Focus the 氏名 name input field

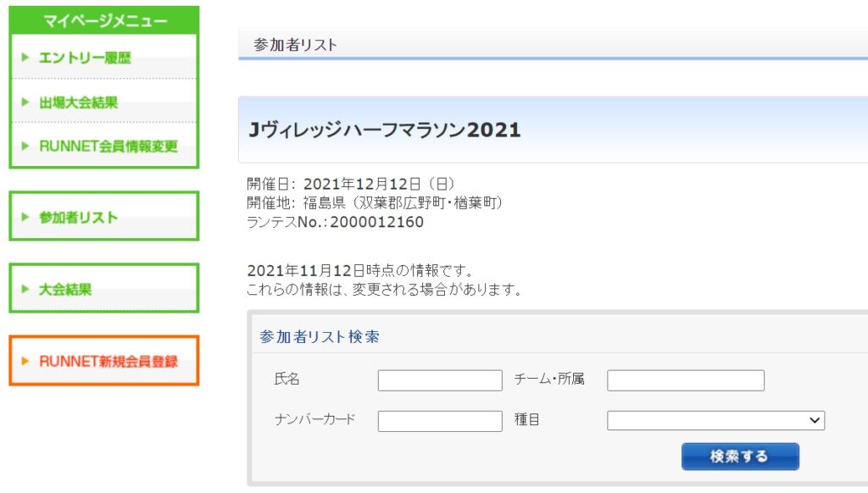coord(440,380)
